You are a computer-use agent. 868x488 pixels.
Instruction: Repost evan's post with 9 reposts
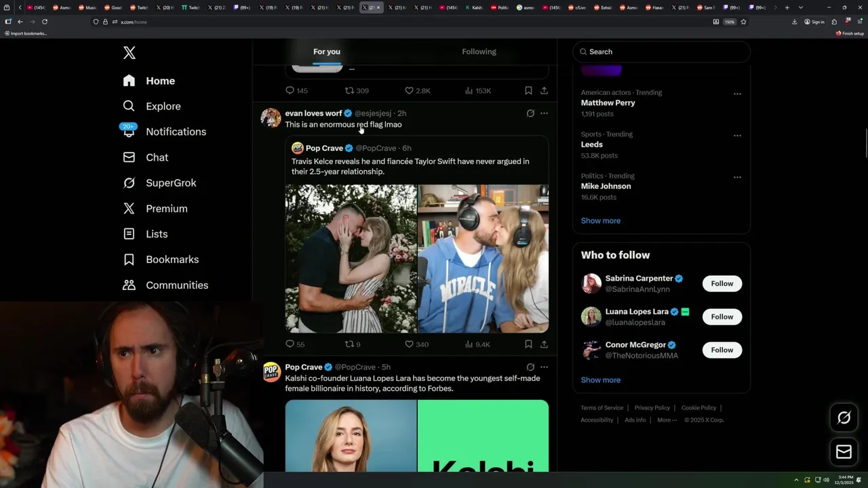353,344
